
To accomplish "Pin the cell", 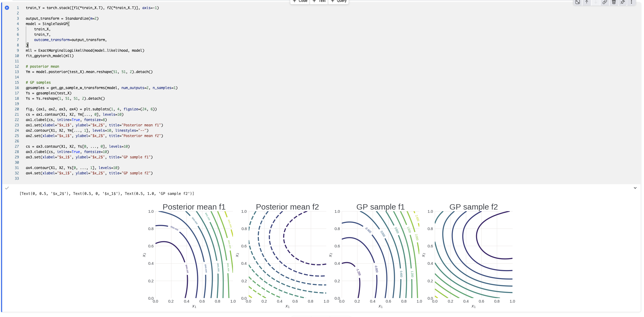I will (623, 2).
